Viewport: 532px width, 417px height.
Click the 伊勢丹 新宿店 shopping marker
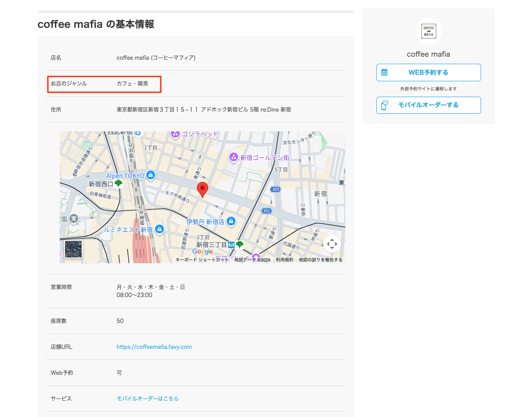pyautogui.click(x=231, y=221)
